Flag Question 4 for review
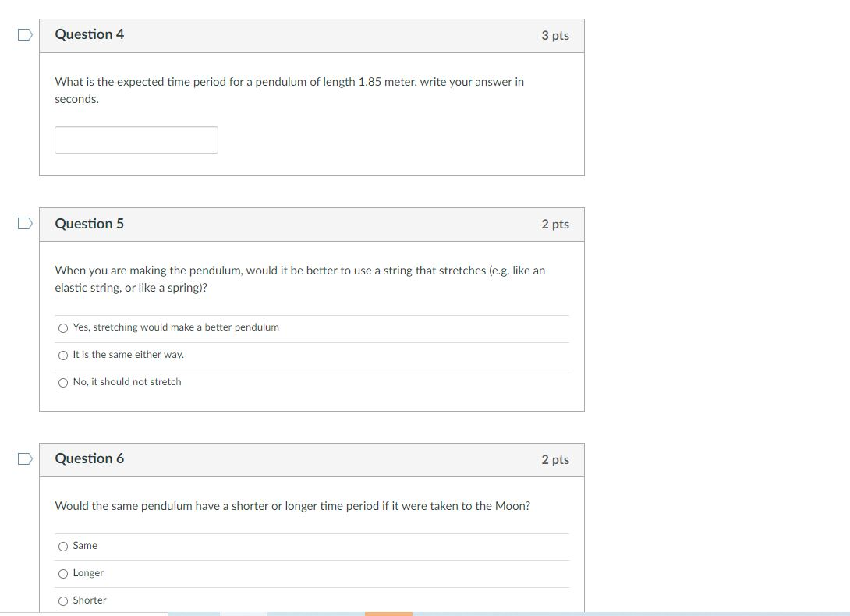850x616 pixels. tap(25, 35)
